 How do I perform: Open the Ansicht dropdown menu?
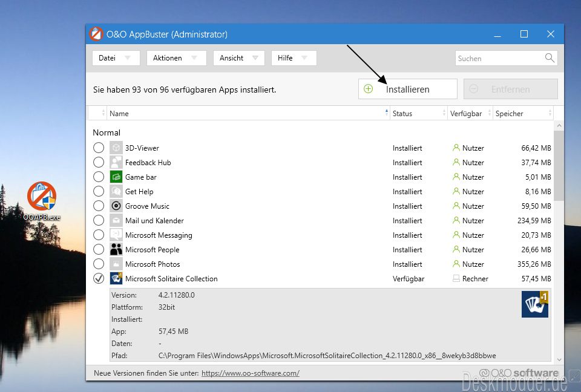pos(238,58)
